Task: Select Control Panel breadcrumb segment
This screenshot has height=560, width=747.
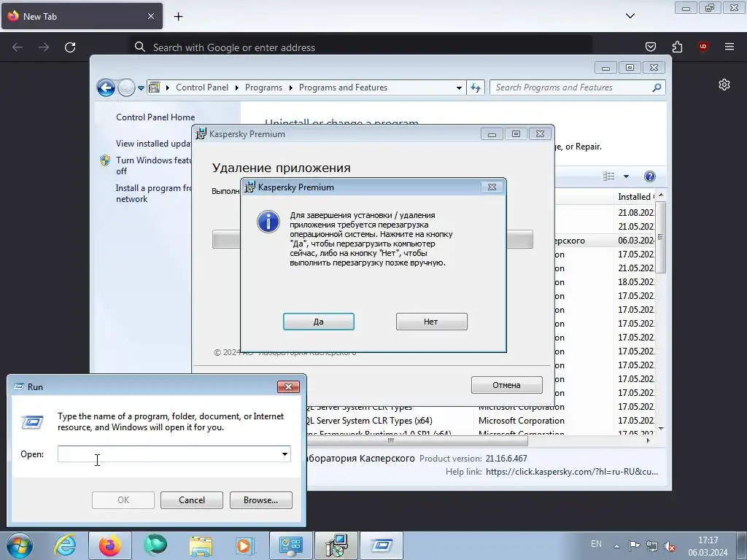Action: tap(202, 87)
